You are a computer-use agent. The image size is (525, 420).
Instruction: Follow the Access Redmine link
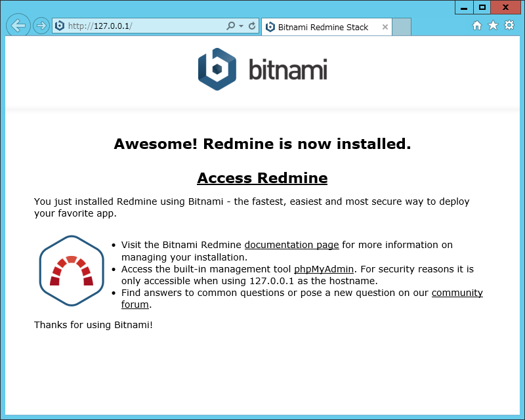tap(262, 178)
